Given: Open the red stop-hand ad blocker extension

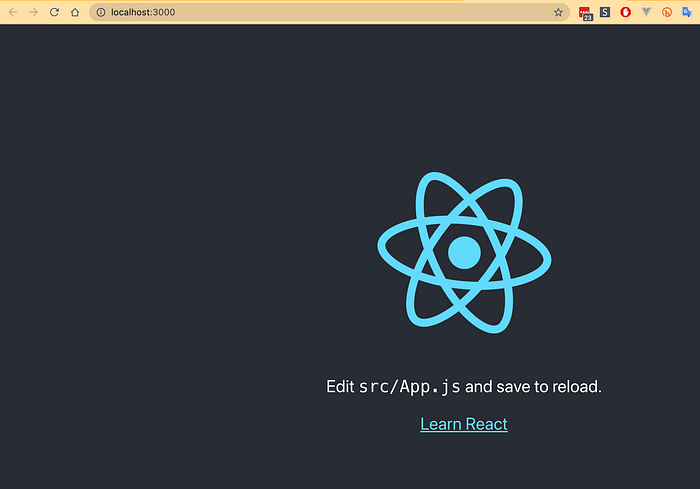Looking at the screenshot, I should click(x=625, y=12).
